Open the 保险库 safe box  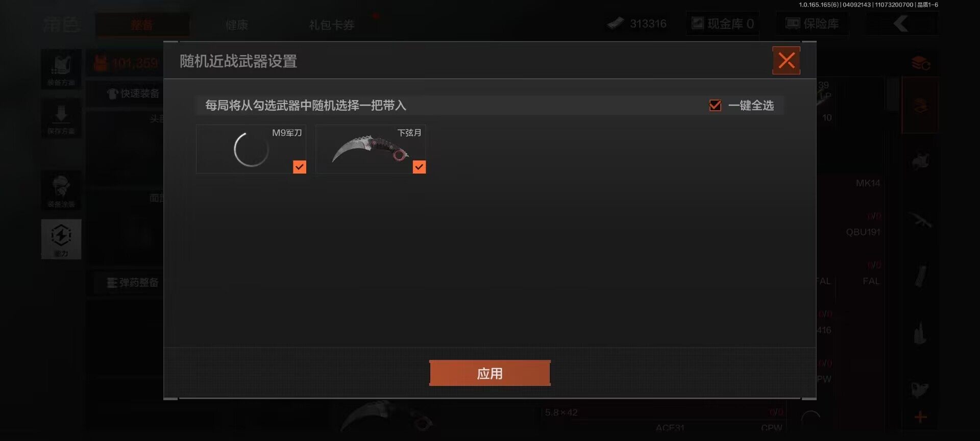[813, 24]
